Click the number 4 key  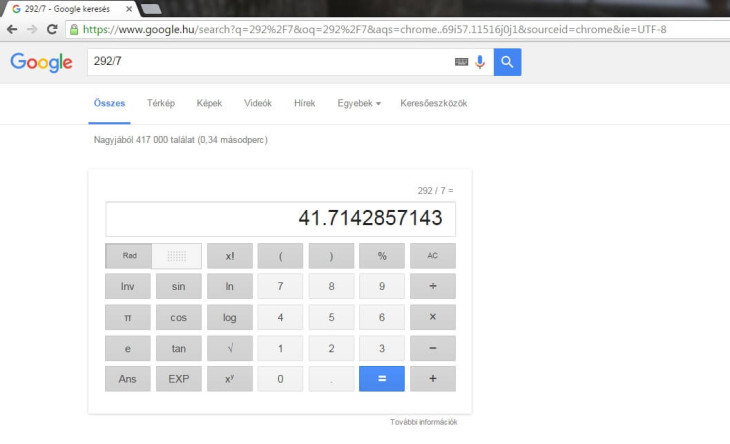pyautogui.click(x=280, y=317)
